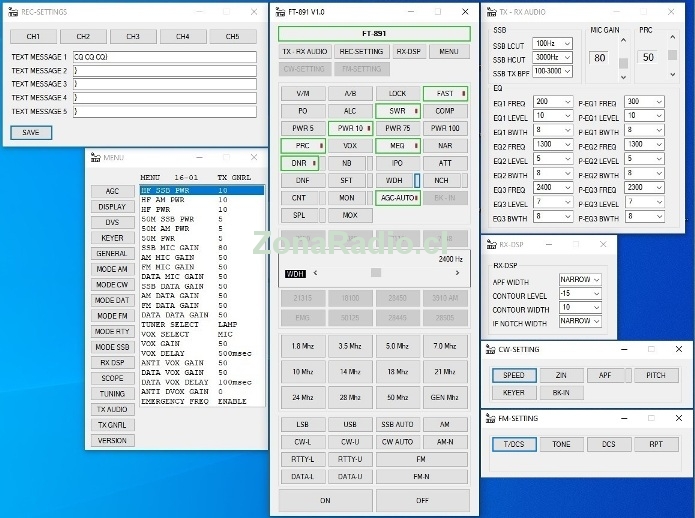The image size is (695, 518).
Task: Toggle the NCH notch button
Action: pos(441,180)
